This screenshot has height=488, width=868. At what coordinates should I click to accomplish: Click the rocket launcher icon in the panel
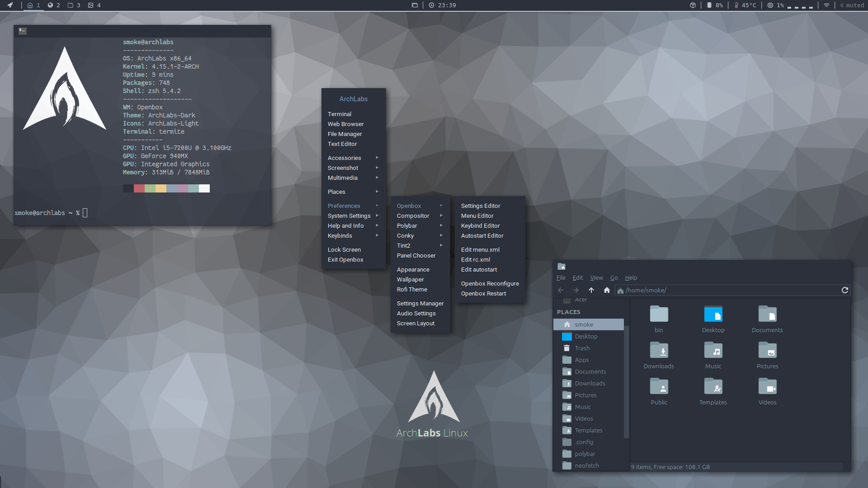coord(10,5)
